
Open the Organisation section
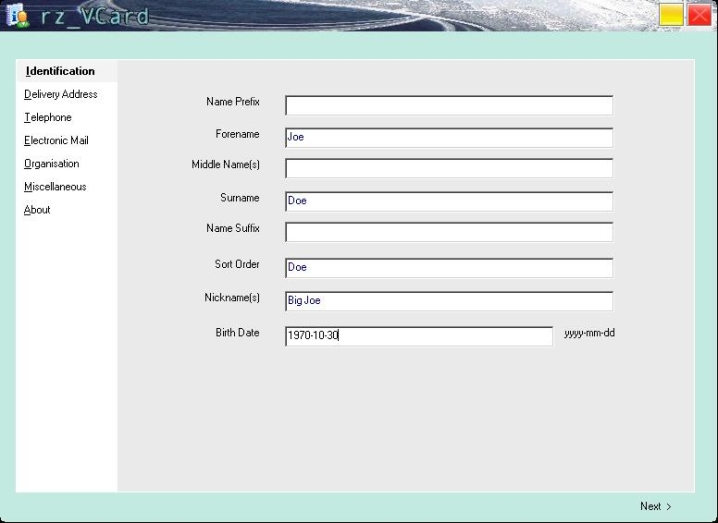click(51, 163)
